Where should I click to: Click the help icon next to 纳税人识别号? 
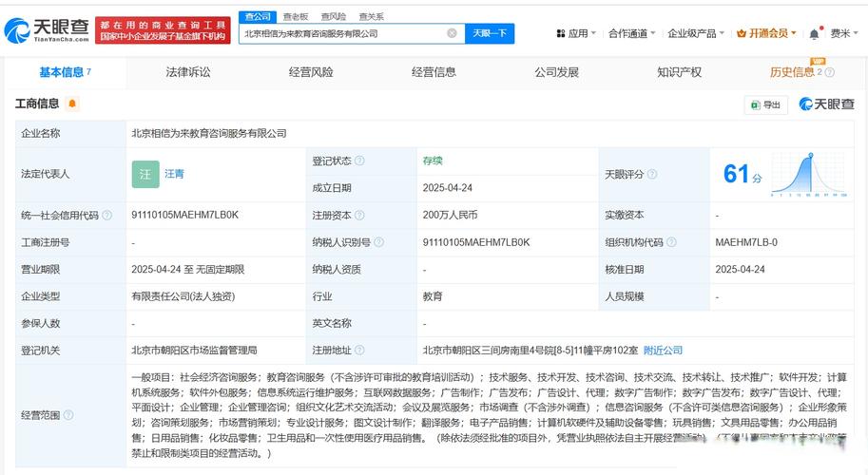pyautogui.click(x=378, y=242)
